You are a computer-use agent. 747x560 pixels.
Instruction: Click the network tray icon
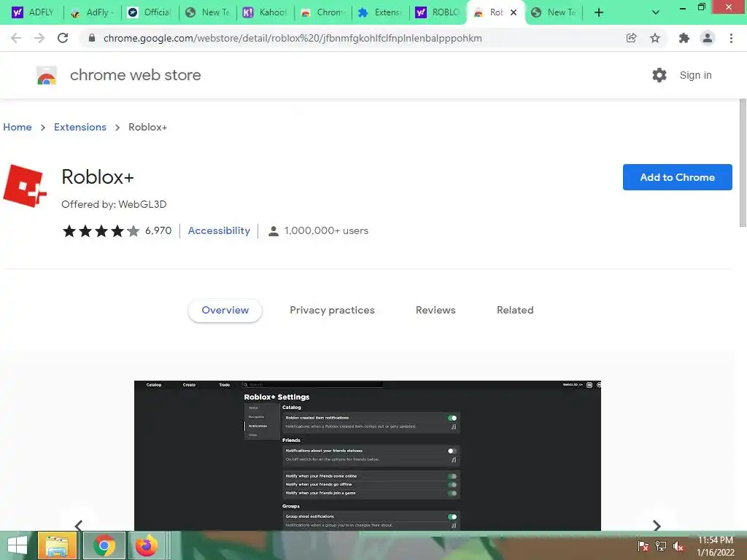coord(661,546)
